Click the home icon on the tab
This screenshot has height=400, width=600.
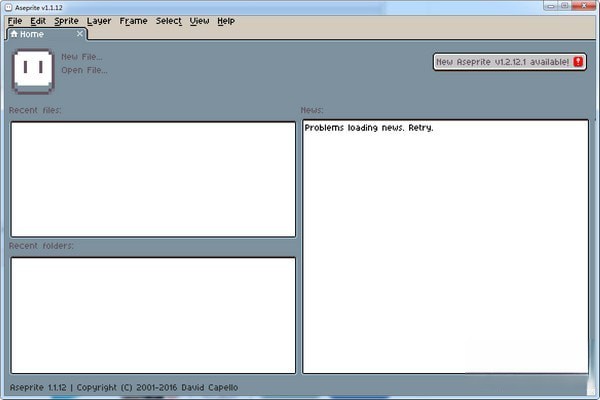(14, 34)
